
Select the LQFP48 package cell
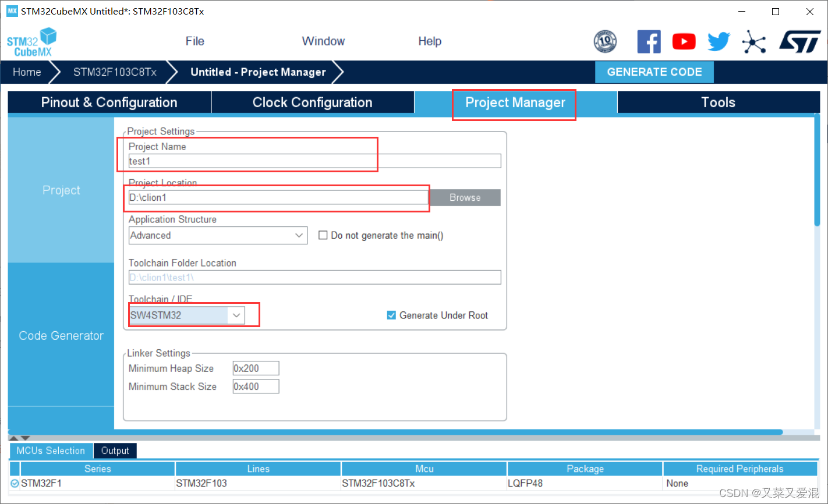pos(585,484)
